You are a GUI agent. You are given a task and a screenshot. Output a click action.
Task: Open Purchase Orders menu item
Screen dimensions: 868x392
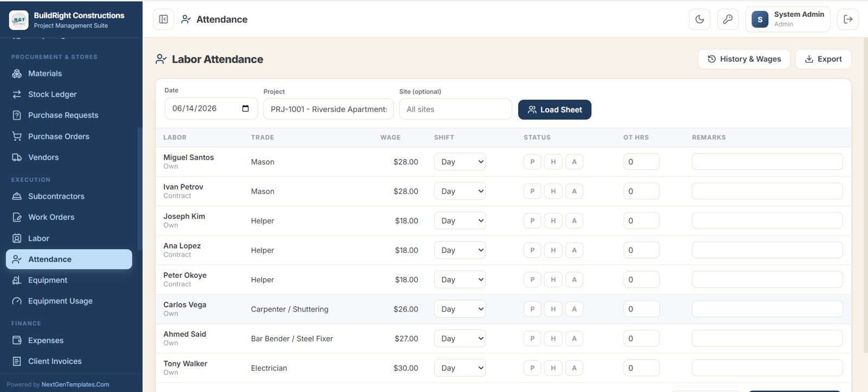coord(69,136)
